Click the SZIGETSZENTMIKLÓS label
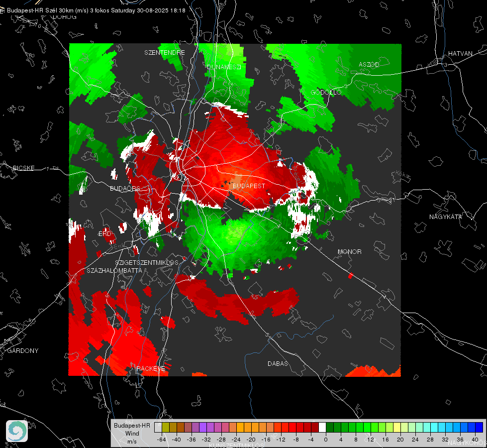 click(147, 262)
